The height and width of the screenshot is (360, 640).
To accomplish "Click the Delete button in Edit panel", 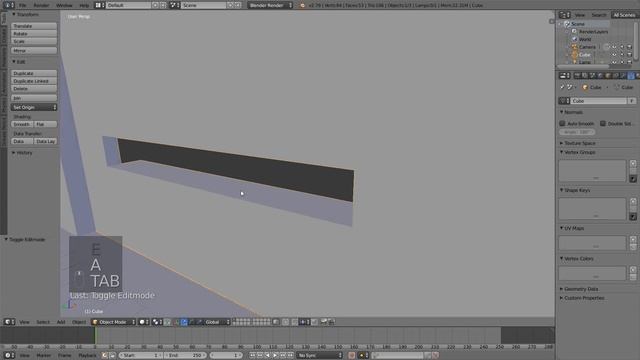I will point(34,89).
